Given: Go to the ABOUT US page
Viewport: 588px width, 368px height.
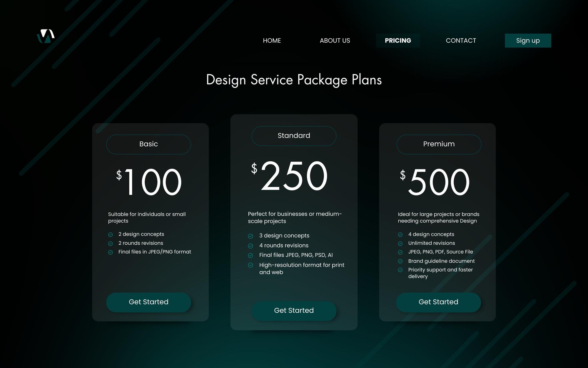Looking at the screenshot, I should coord(335,41).
